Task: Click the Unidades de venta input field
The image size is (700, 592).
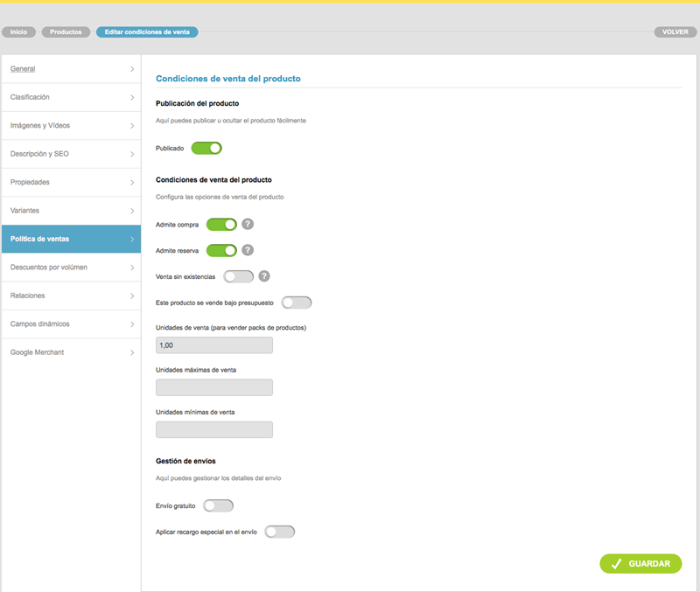Action: coord(213,345)
